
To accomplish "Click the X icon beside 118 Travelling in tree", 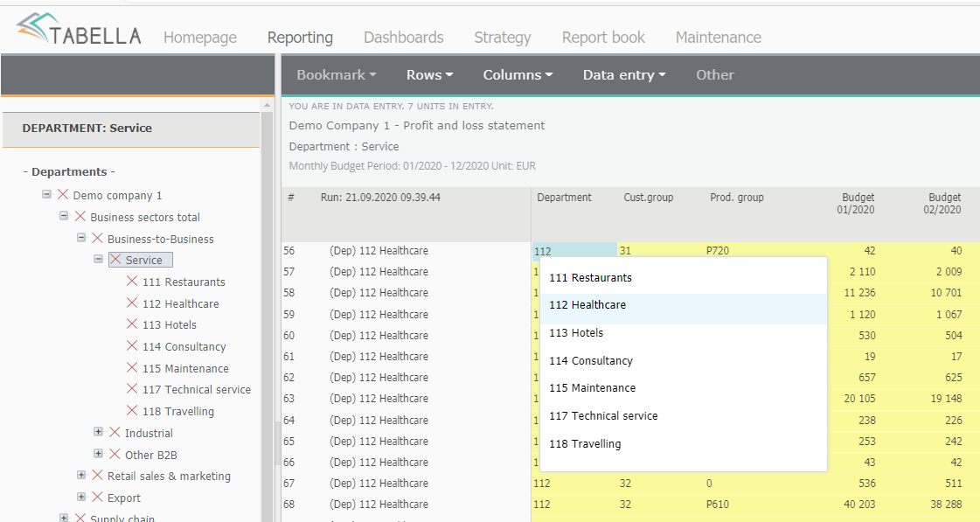I will point(132,410).
